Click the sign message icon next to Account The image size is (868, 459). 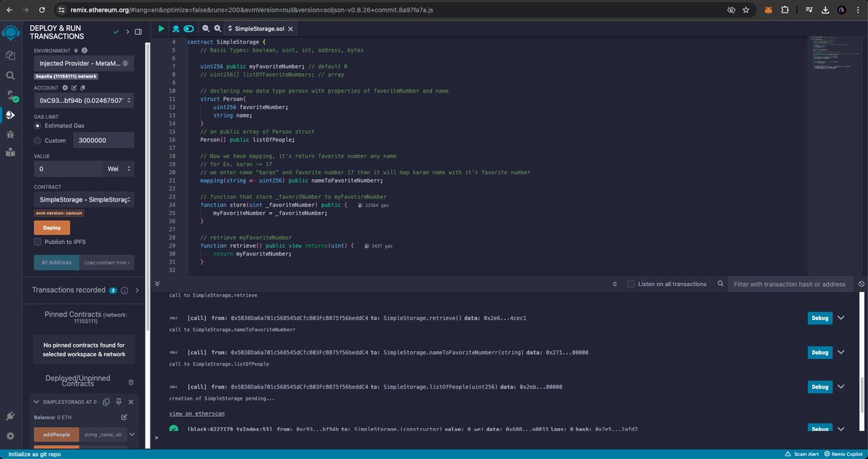point(73,88)
